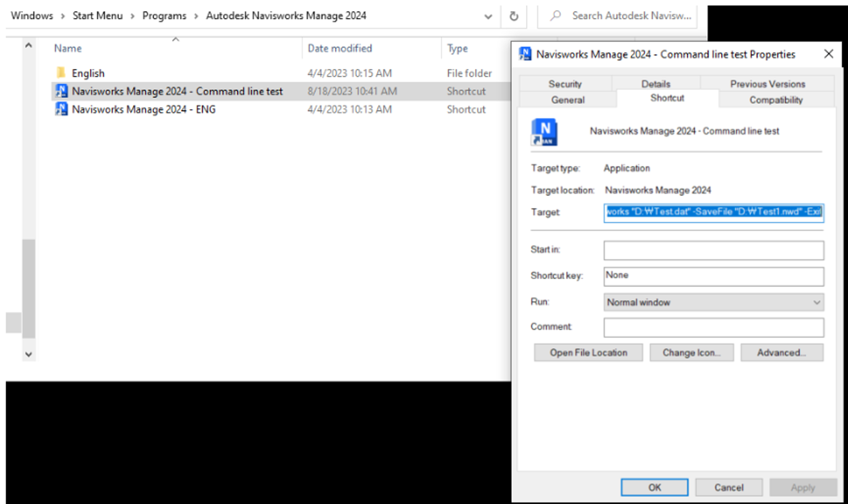Click the Programs breadcrumb in address bar
Viewport: 848px width, 504px height.
(x=164, y=16)
